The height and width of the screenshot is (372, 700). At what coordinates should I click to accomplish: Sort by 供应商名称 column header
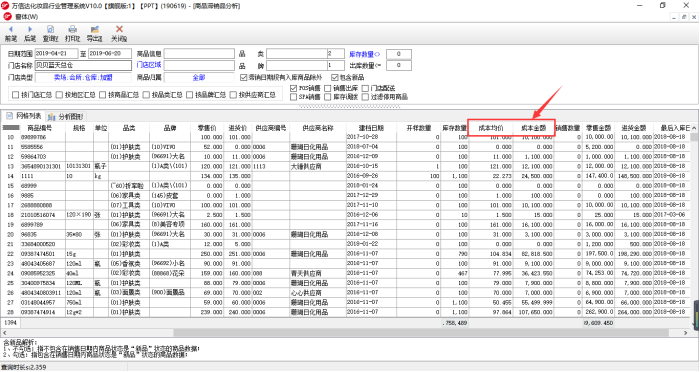pos(317,128)
